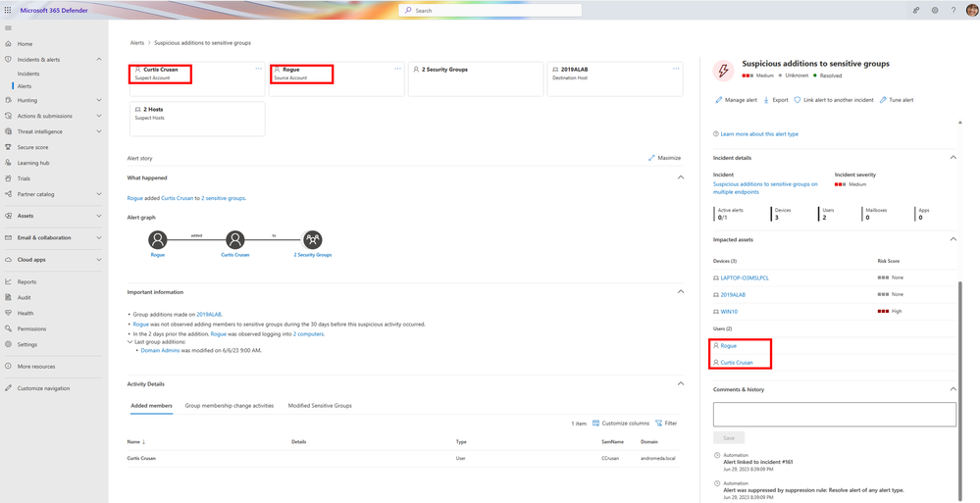Click the search box at top

(x=490, y=11)
